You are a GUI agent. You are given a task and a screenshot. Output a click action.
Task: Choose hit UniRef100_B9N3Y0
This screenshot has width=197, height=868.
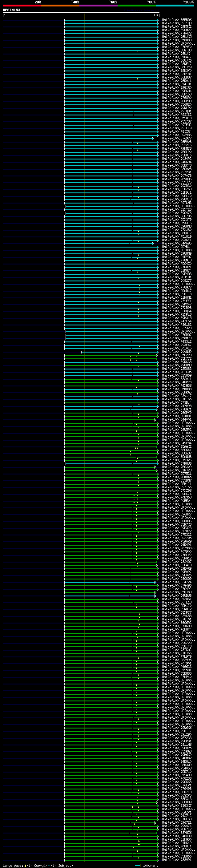click(x=177, y=71)
